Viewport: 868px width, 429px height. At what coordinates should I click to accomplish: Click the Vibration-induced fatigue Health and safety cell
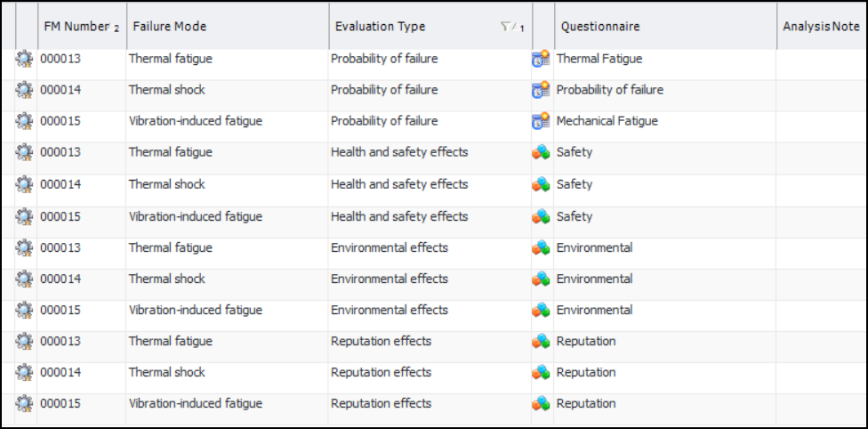click(398, 217)
